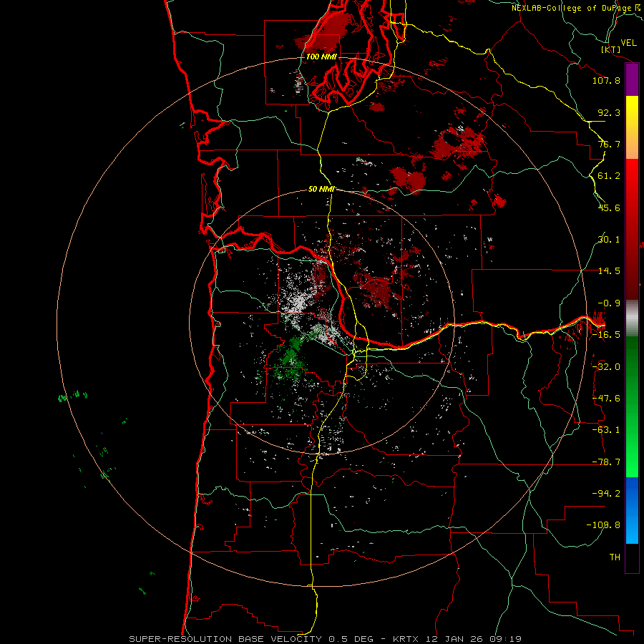Select the -16.5 velocity scale value
This screenshot has height=644, width=644.
[x=606, y=335]
